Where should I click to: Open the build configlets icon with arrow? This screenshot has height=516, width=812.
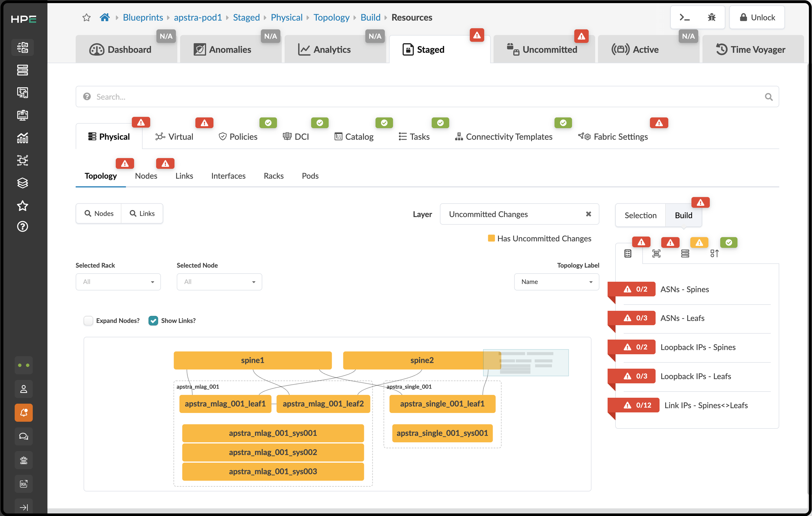(714, 253)
